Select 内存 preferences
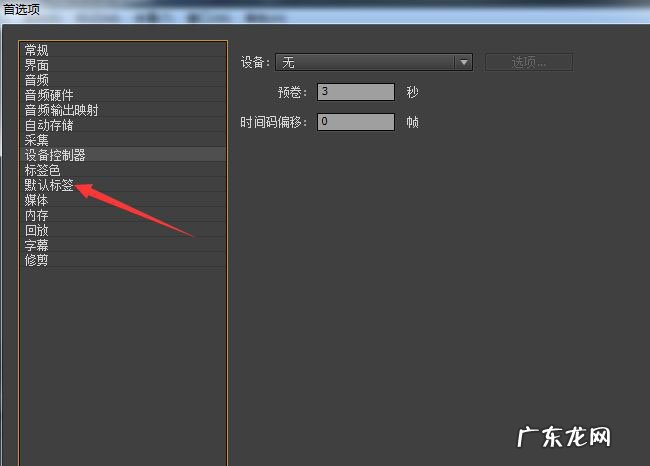 click(x=123, y=215)
